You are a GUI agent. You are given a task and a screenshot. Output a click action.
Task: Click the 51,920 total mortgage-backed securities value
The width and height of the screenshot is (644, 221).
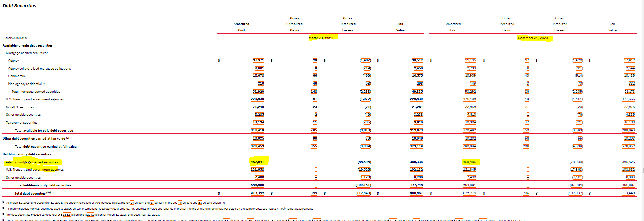click(258, 92)
